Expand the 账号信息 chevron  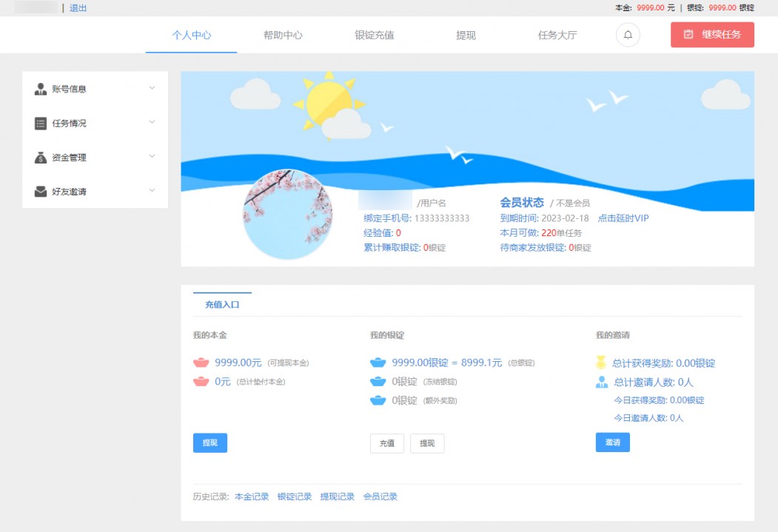pyautogui.click(x=152, y=88)
